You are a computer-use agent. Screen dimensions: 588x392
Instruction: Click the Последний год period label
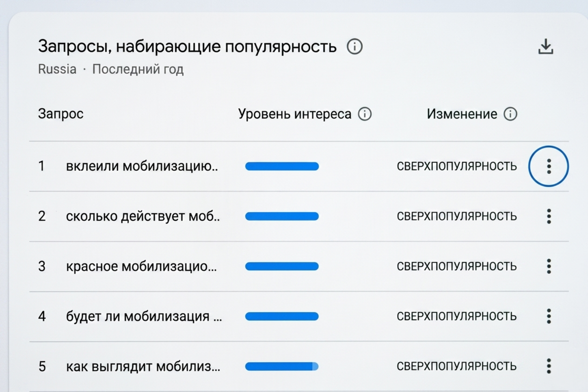(138, 69)
